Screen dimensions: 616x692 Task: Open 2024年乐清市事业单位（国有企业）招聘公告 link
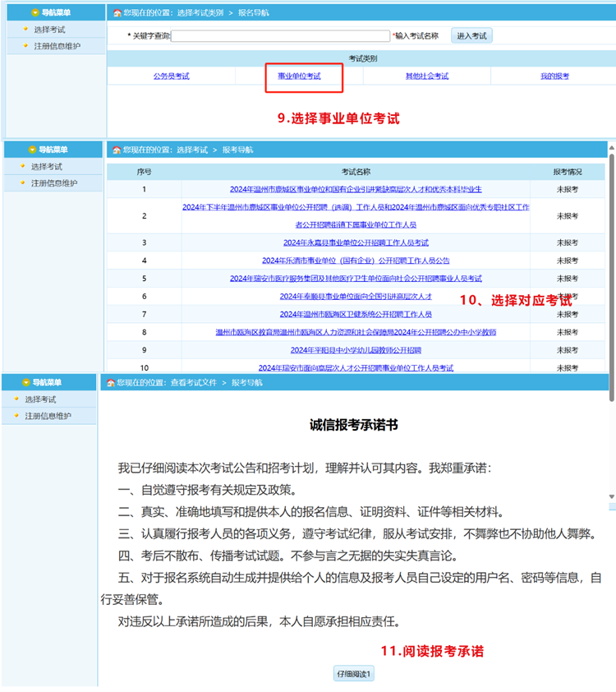(356, 261)
